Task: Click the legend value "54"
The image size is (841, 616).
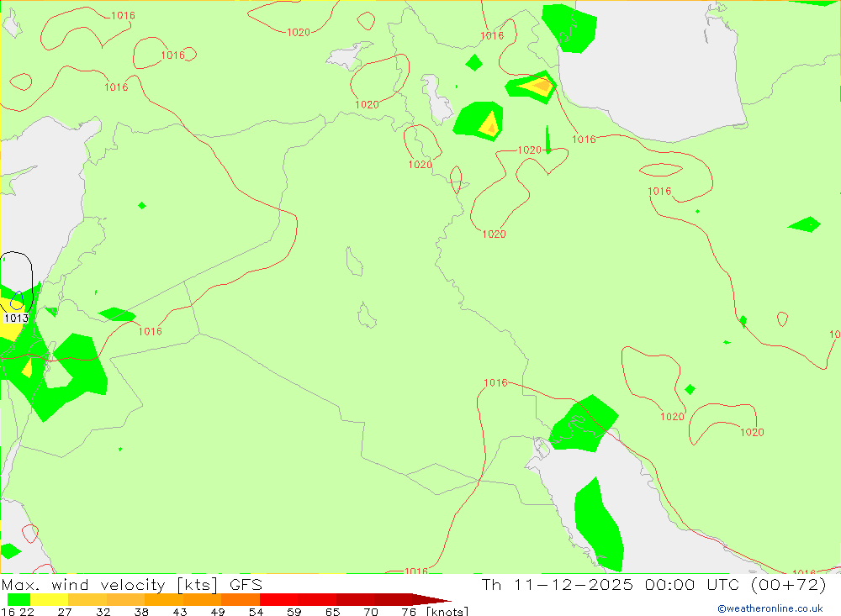Action: [257, 612]
